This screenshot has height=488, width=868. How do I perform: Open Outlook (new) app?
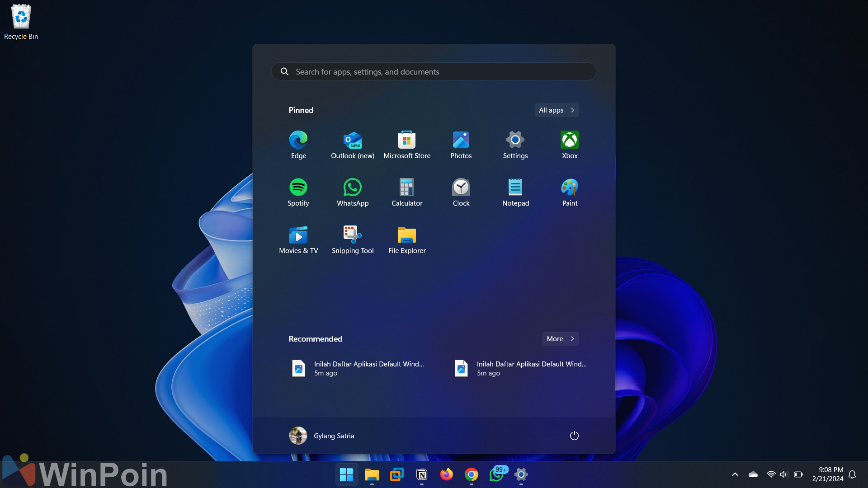coord(353,145)
